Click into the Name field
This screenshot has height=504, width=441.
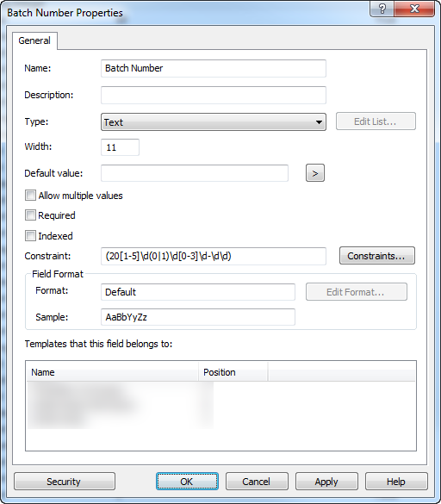(x=214, y=68)
